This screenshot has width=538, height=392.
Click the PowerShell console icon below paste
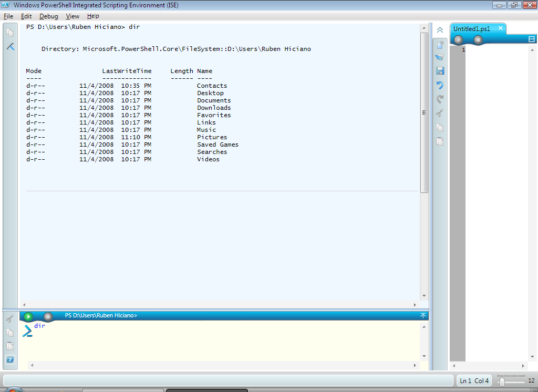(11, 360)
